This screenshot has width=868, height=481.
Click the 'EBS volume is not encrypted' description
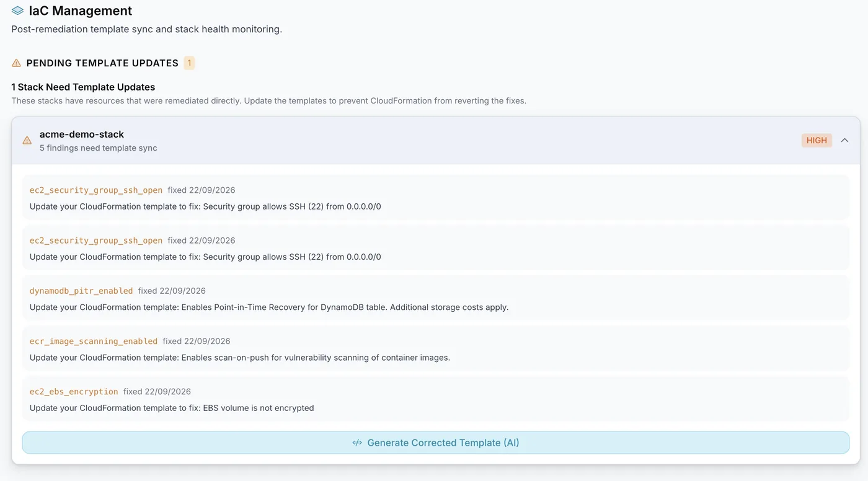172,408
